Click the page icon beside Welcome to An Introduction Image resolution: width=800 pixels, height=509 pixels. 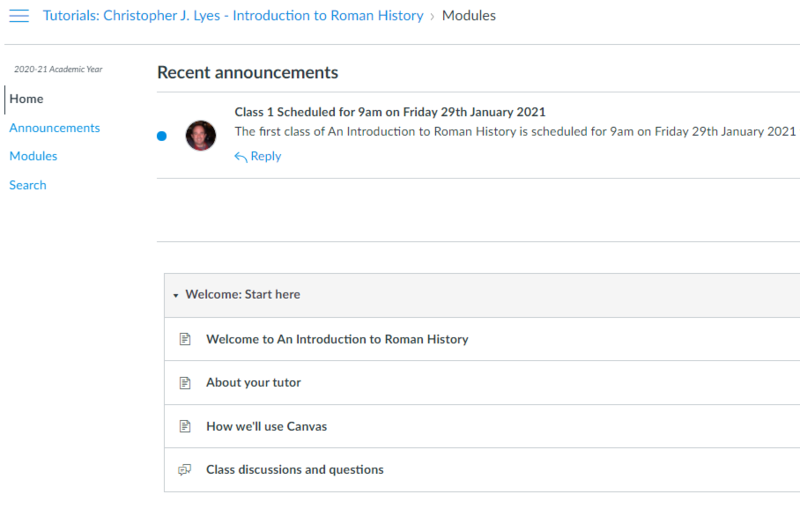coord(185,339)
